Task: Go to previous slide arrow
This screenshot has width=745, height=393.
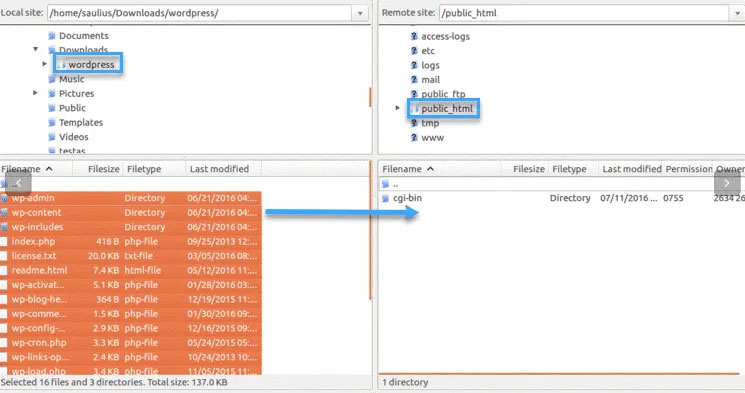Action: (x=19, y=183)
